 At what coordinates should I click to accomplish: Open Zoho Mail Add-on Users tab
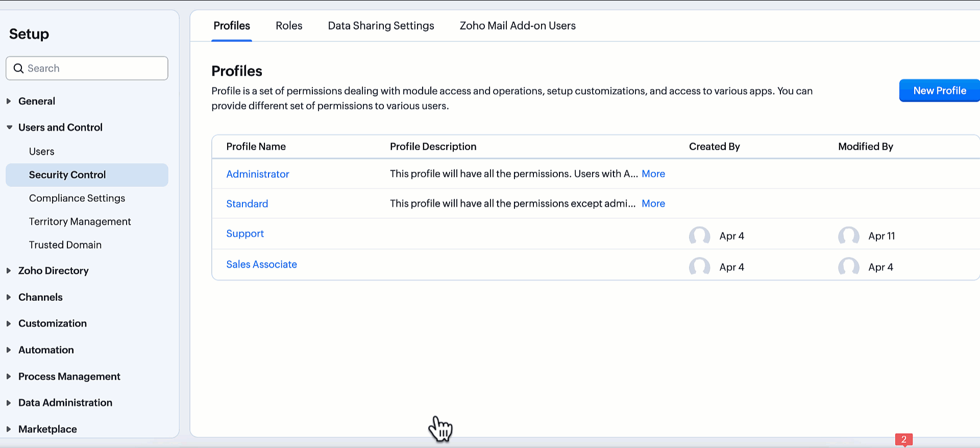(x=517, y=26)
